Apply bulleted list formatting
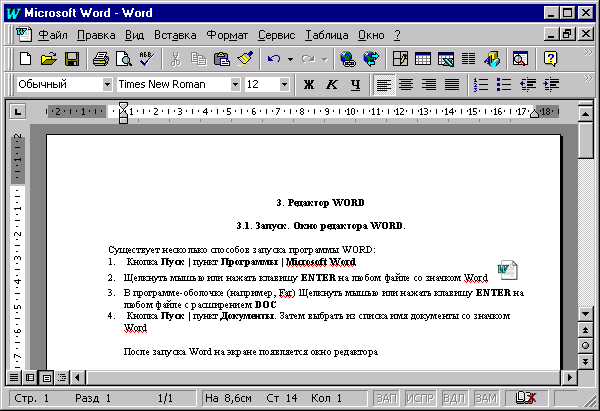 [504, 84]
